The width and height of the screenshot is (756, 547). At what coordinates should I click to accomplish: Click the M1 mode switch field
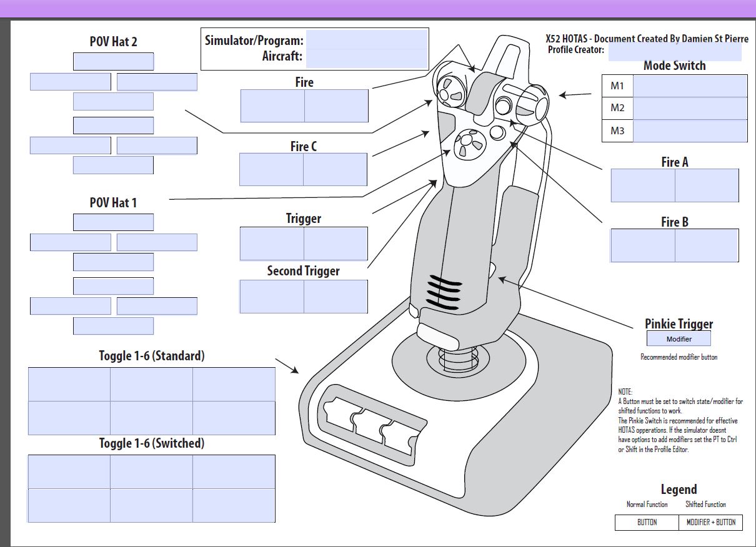pos(690,86)
